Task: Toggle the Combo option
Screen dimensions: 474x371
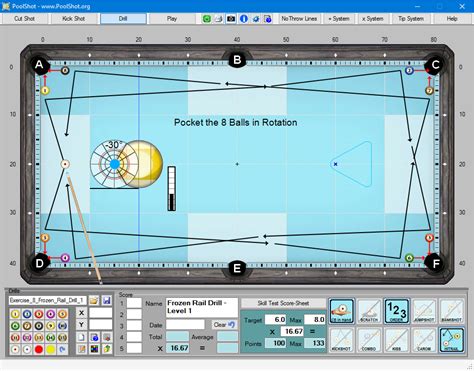Action: pos(369,340)
